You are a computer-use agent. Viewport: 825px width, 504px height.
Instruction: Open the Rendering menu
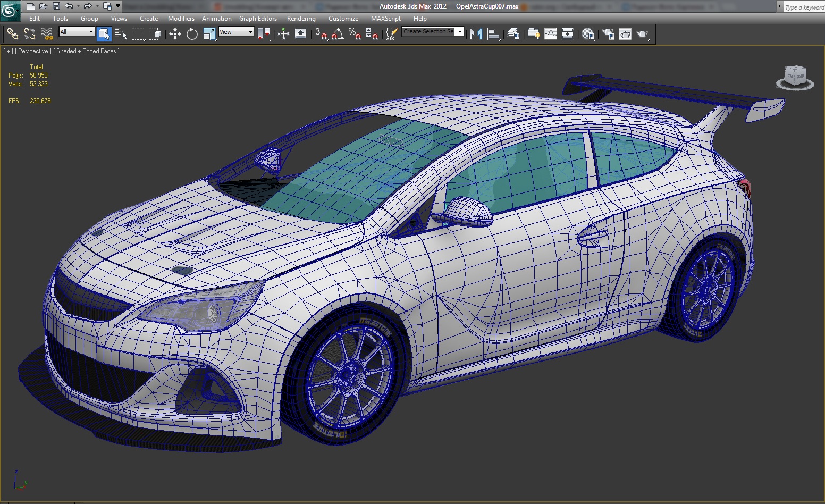click(301, 18)
